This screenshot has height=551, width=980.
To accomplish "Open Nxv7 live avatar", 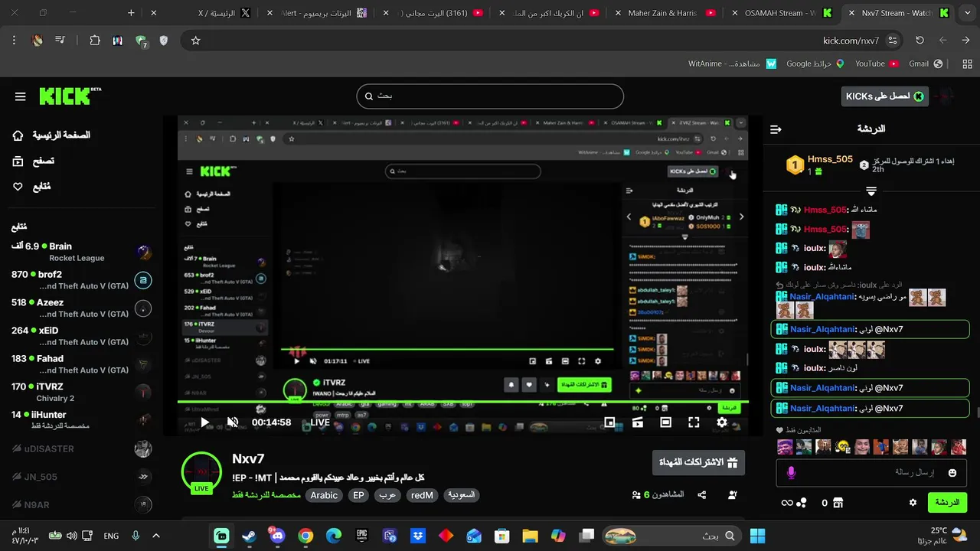I will coord(201,472).
